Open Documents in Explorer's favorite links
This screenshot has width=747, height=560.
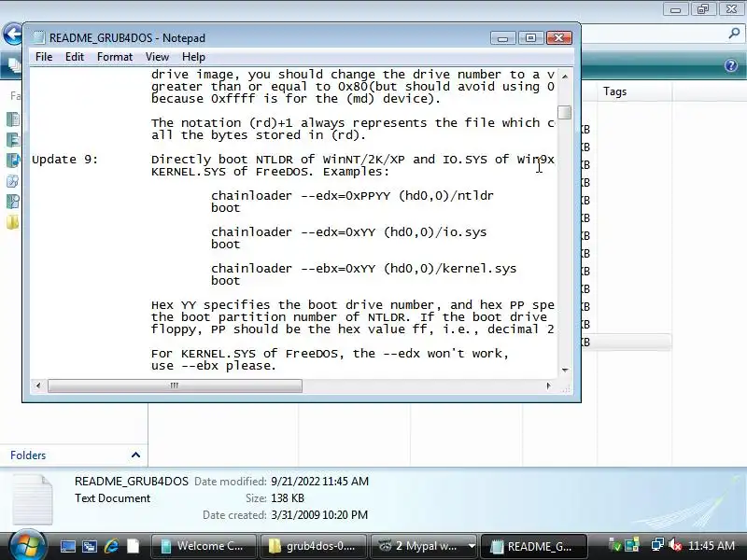tap(13, 119)
